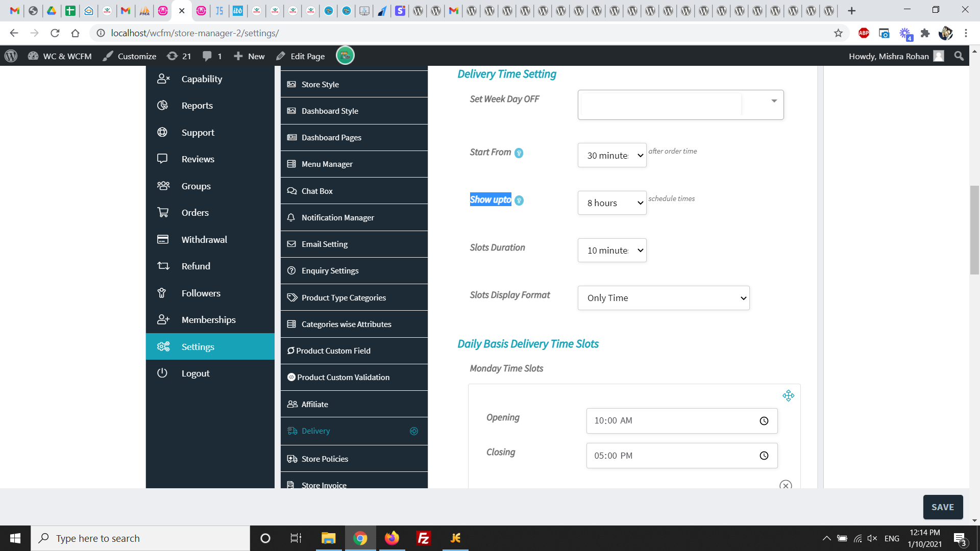
Task: Open the 21 updates link
Action: tap(180, 56)
